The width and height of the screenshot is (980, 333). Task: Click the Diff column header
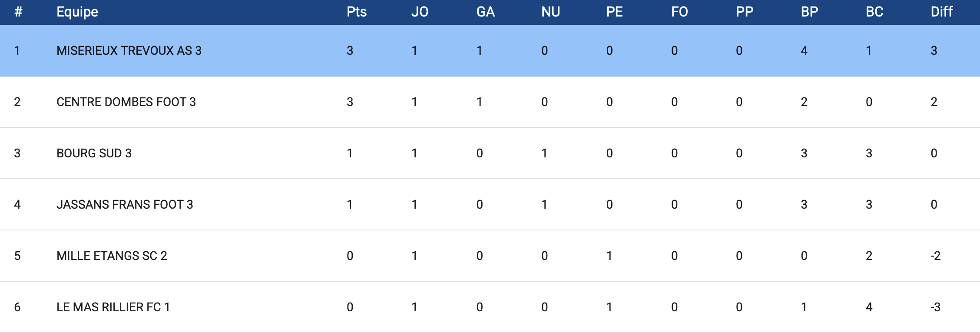coord(941,12)
